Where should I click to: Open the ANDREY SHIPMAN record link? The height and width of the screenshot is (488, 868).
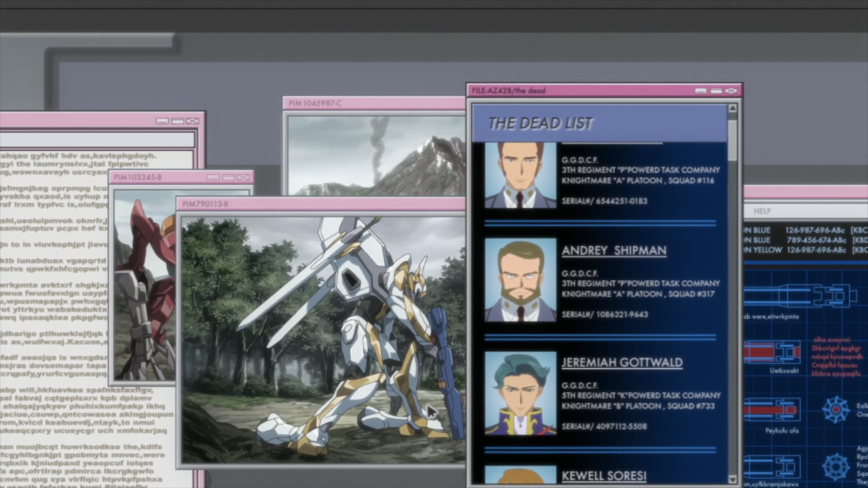click(x=614, y=251)
